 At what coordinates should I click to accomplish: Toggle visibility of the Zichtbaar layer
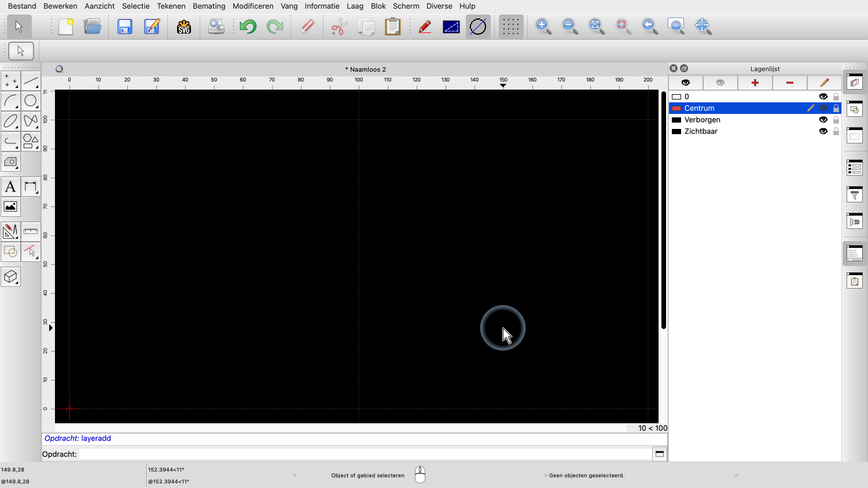(823, 131)
